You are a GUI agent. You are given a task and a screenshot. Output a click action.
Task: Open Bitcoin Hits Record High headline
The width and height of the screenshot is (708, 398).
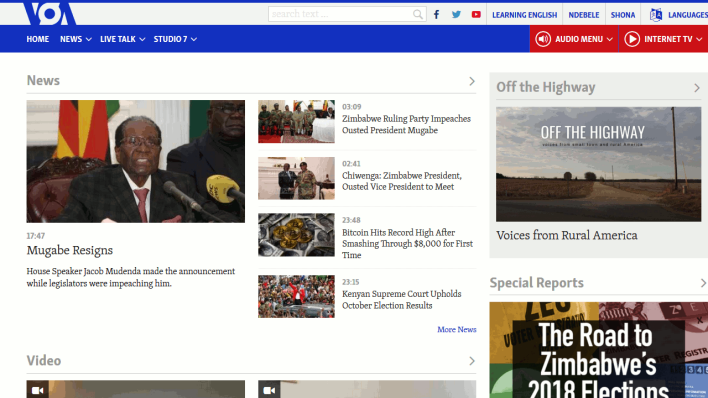[407, 243]
